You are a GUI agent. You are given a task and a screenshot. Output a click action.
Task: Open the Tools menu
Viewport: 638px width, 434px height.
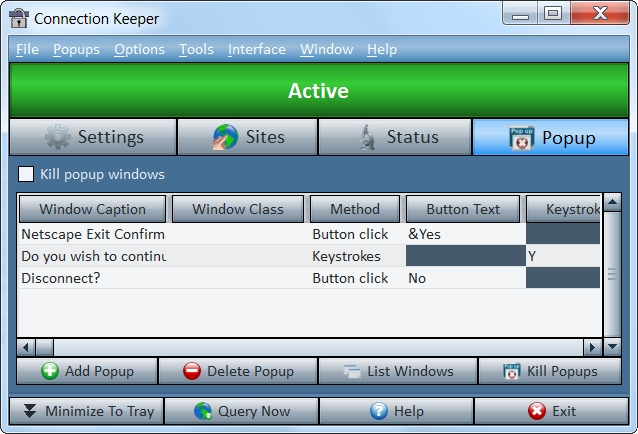(x=196, y=49)
